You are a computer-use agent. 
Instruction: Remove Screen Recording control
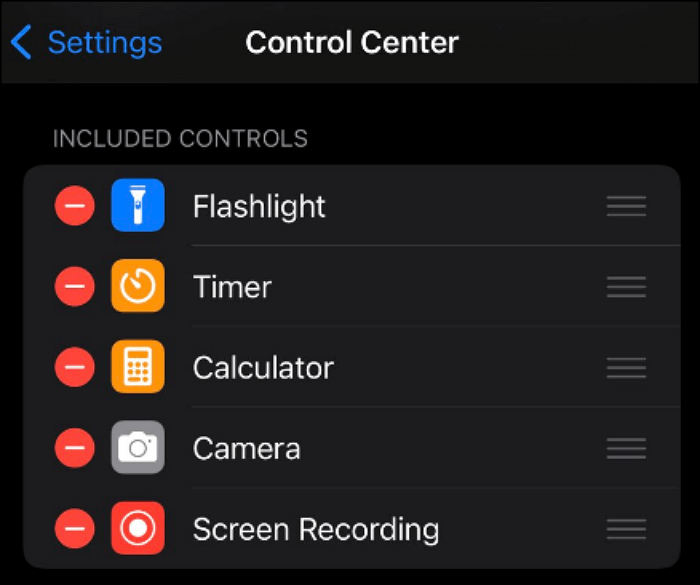pyautogui.click(x=74, y=528)
